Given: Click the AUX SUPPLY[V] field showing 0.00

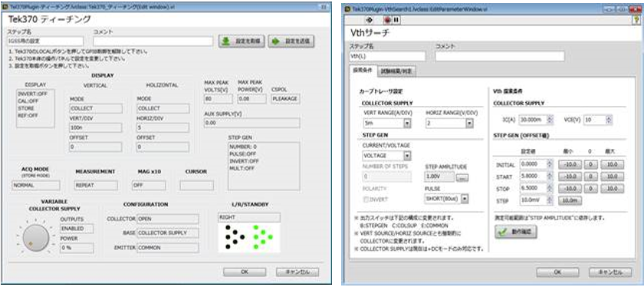Looking at the screenshot, I should [x=251, y=123].
